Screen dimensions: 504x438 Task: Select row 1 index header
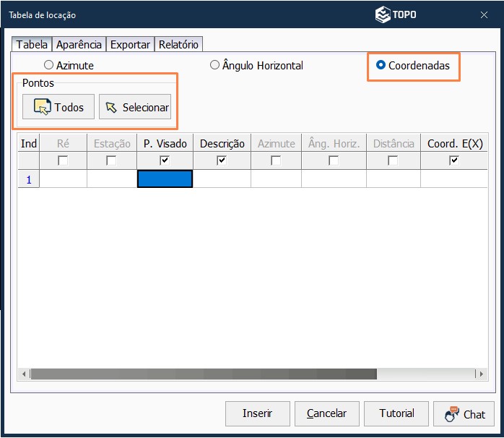pos(29,179)
